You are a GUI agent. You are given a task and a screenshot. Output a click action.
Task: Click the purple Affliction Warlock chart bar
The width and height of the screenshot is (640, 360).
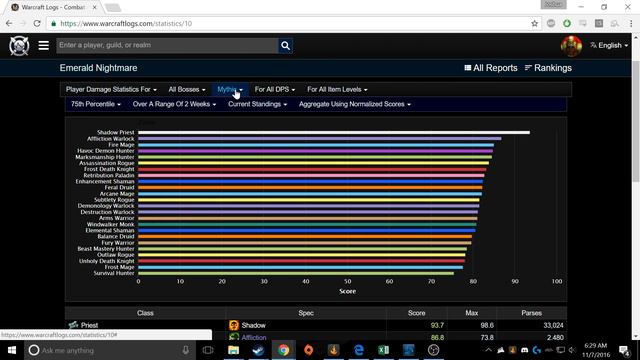click(x=320, y=138)
